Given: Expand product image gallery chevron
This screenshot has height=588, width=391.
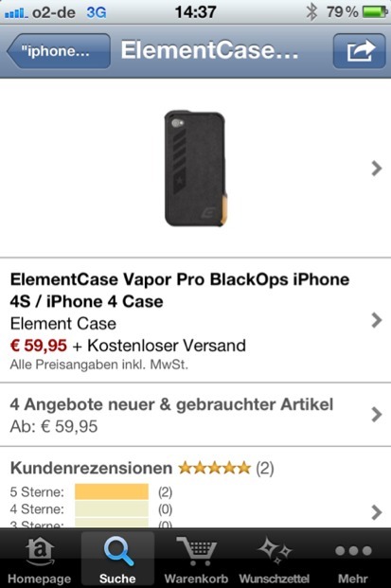Looking at the screenshot, I should click(377, 169).
